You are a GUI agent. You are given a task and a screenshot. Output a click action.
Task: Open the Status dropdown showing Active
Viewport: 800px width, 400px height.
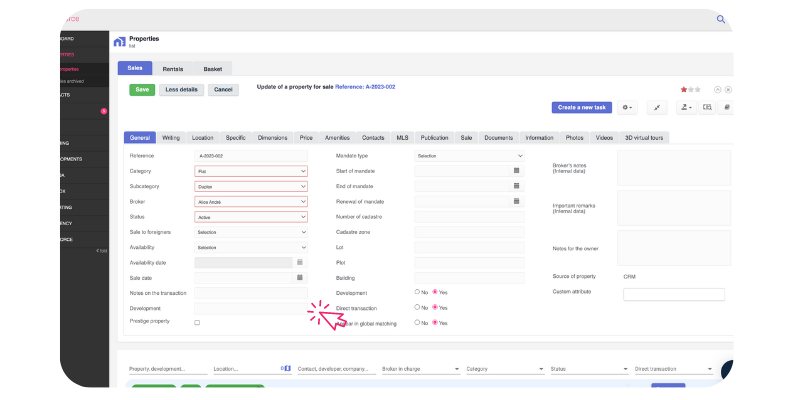251,217
